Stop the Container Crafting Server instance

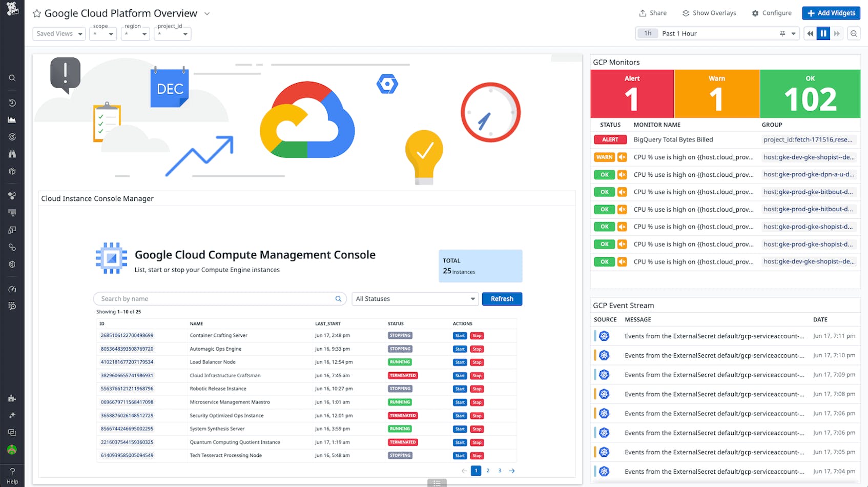[477, 335]
